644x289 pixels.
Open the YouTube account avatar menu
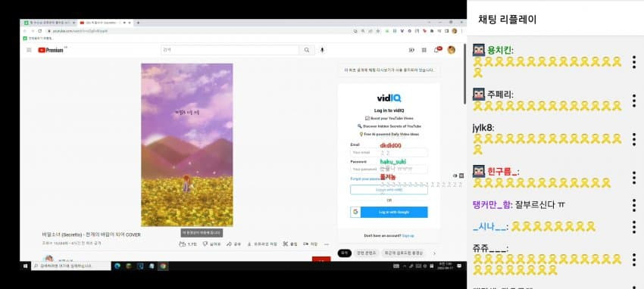451,50
